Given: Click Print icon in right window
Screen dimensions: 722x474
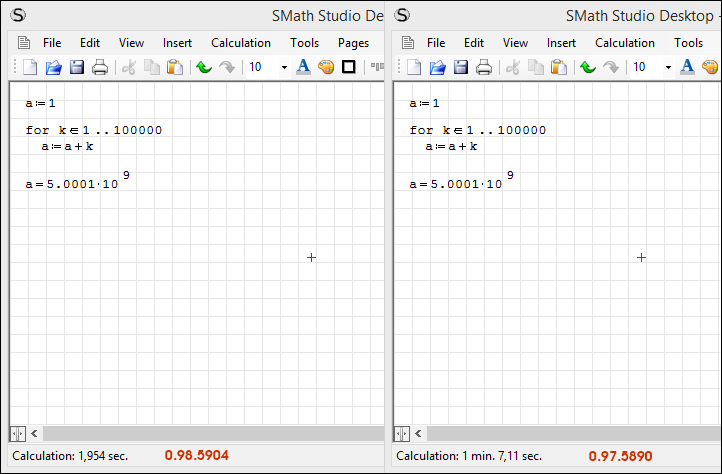Looking at the screenshot, I should click(484, 67).
